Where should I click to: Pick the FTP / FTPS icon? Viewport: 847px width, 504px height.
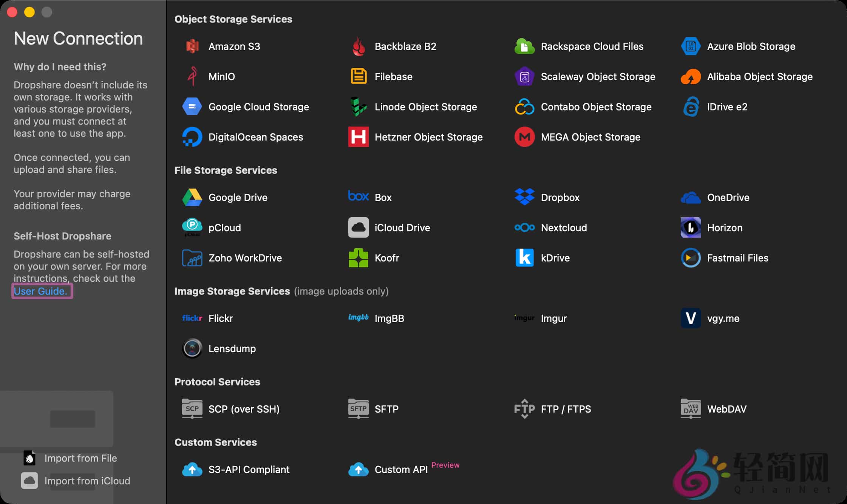(x=524, y=409)
